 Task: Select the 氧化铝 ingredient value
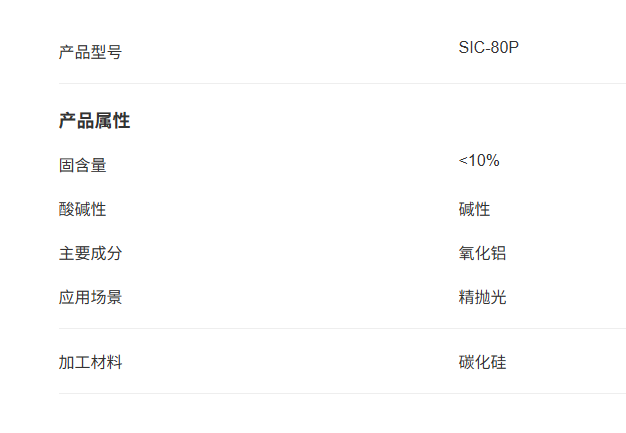(x=482, y=253)
